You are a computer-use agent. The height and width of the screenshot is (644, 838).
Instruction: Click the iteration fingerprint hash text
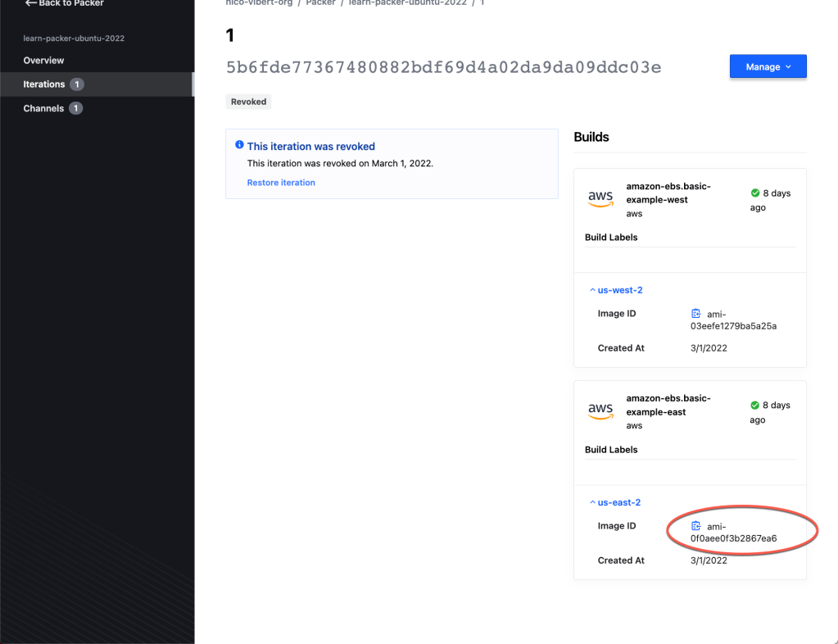click(x=443, y=67)
